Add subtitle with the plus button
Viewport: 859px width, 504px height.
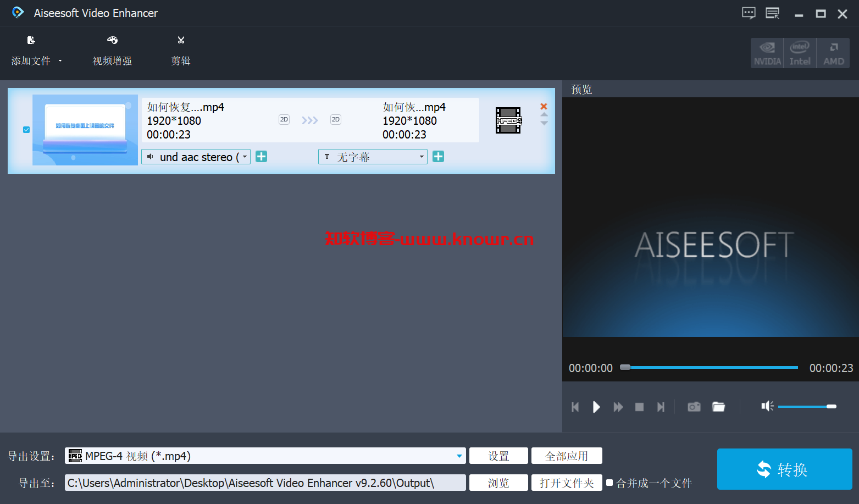pos(439,157)
